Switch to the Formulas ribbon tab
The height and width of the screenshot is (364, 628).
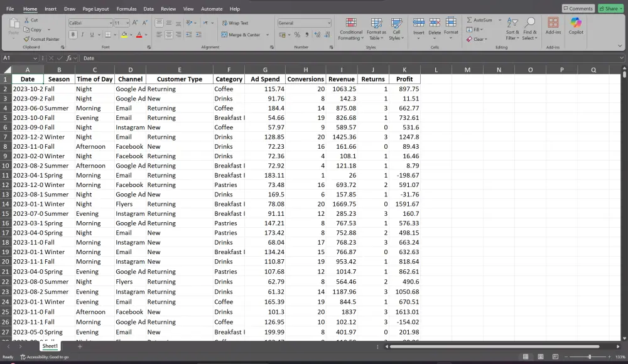(127, 9)
